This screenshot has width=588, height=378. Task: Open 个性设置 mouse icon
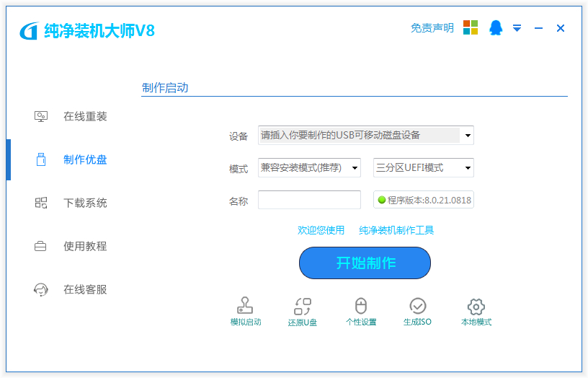[x=361, y=306]
